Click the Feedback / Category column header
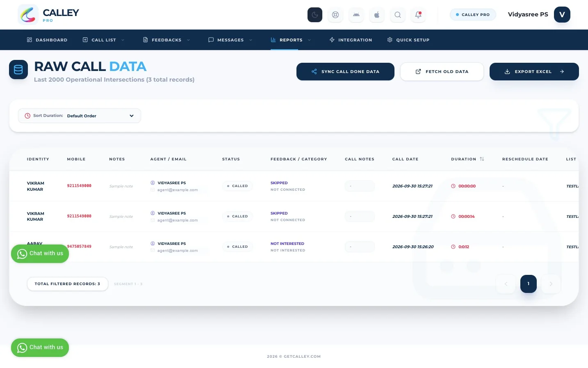This screenshot has width=588, height=368. coord(299,159)
